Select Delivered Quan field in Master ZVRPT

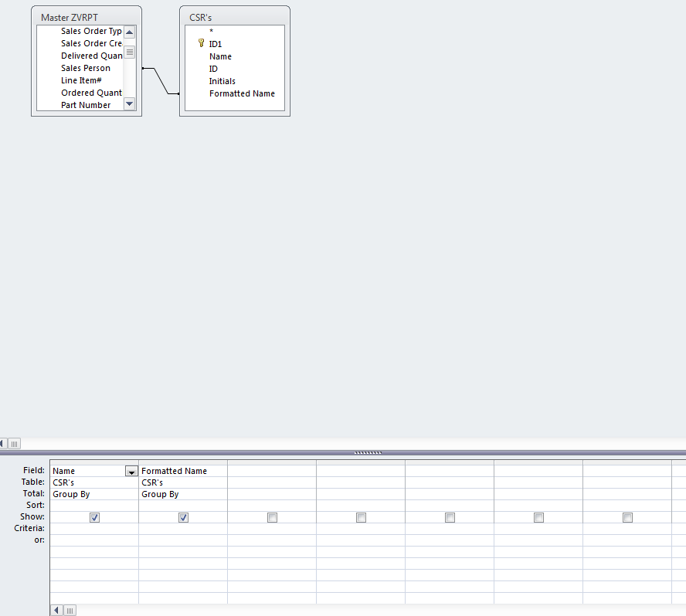91,56
